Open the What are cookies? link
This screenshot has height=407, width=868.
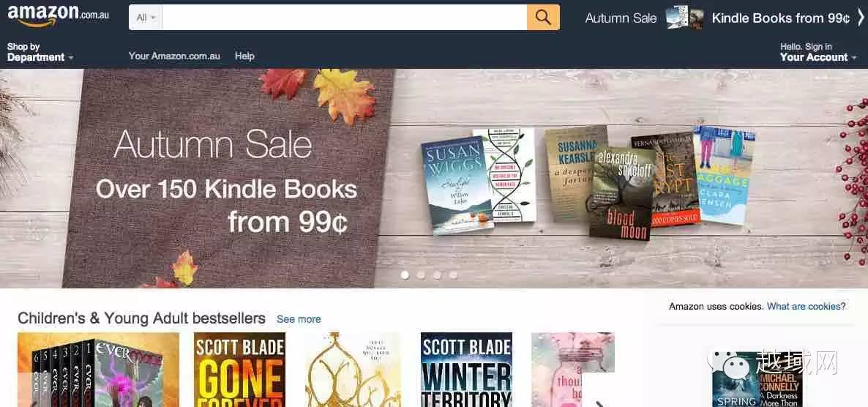click(806, 306)
